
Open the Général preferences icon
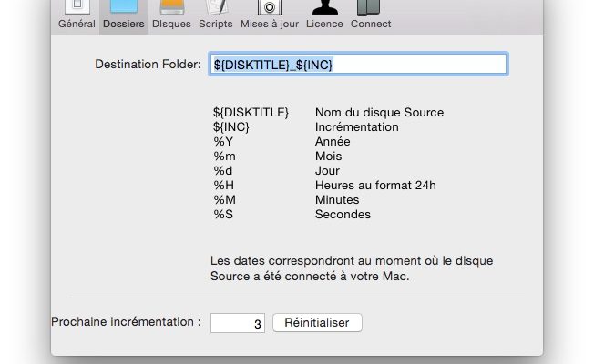77,6
